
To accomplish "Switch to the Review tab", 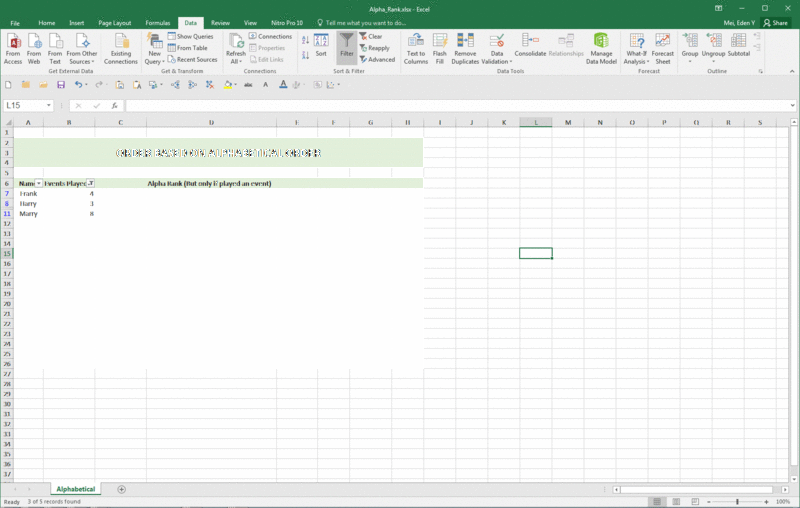I will (x=220, y=23).
